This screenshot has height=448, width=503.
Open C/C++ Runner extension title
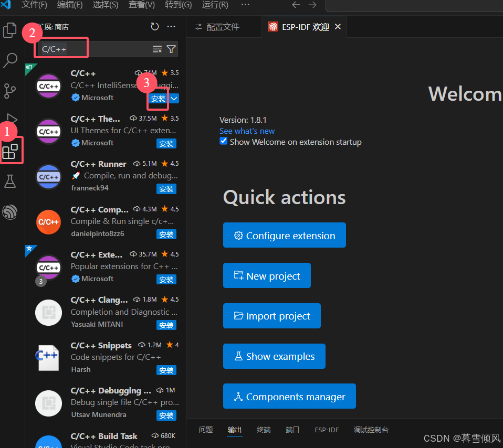tap(98, 164)
